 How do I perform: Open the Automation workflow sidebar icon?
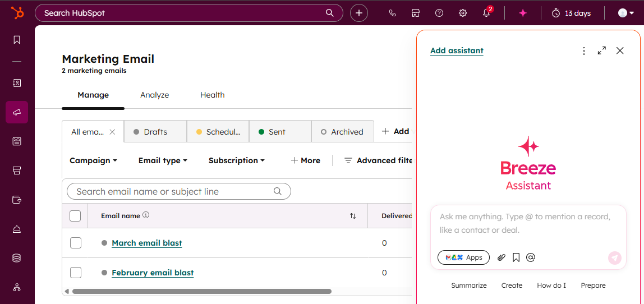click(x=17, y=287)
